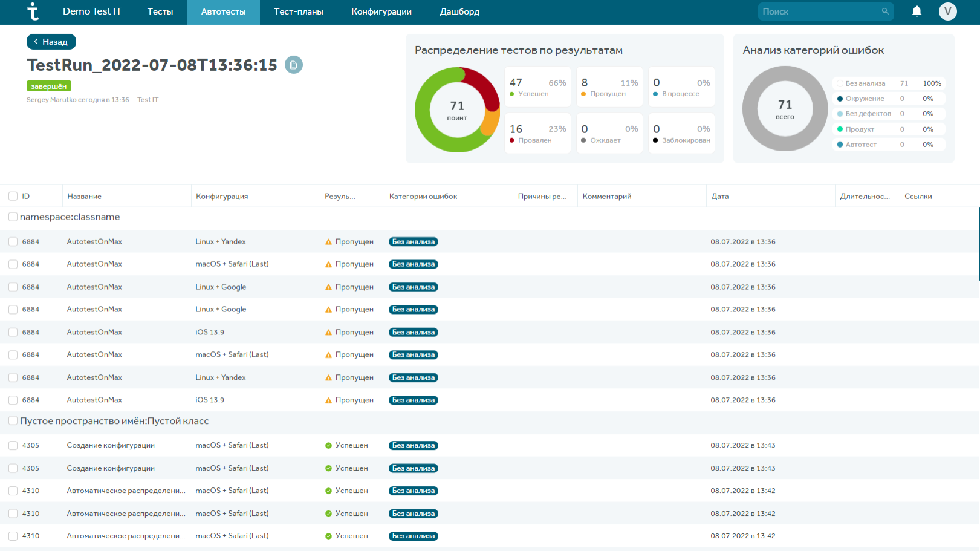Click the Пропущен 8 result card
Screen dimensions: 980x551
pyautogui.click(x=609, y=87)
